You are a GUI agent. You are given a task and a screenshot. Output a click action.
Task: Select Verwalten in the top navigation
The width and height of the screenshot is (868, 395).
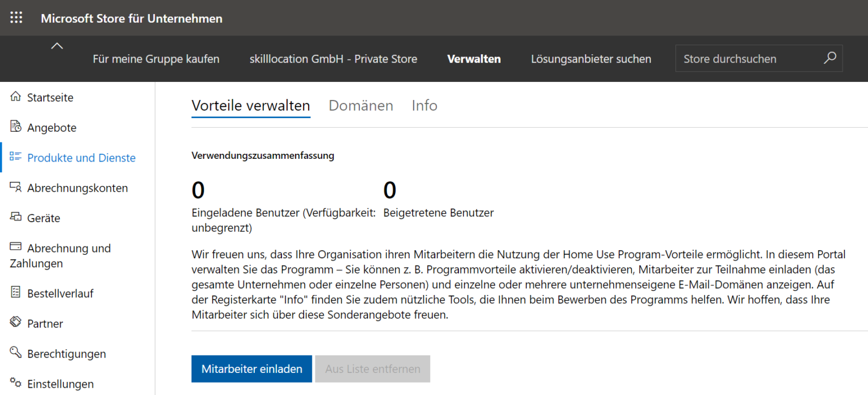coord(474,59)
